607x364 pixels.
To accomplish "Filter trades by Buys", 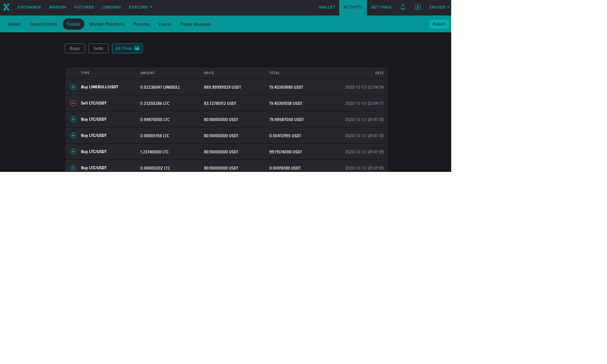I will [75, 48].
